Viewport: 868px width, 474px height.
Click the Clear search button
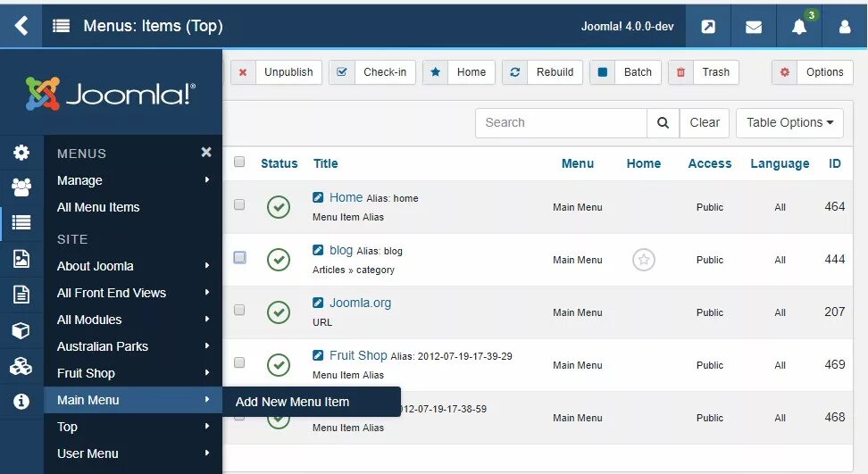(705, 123)
